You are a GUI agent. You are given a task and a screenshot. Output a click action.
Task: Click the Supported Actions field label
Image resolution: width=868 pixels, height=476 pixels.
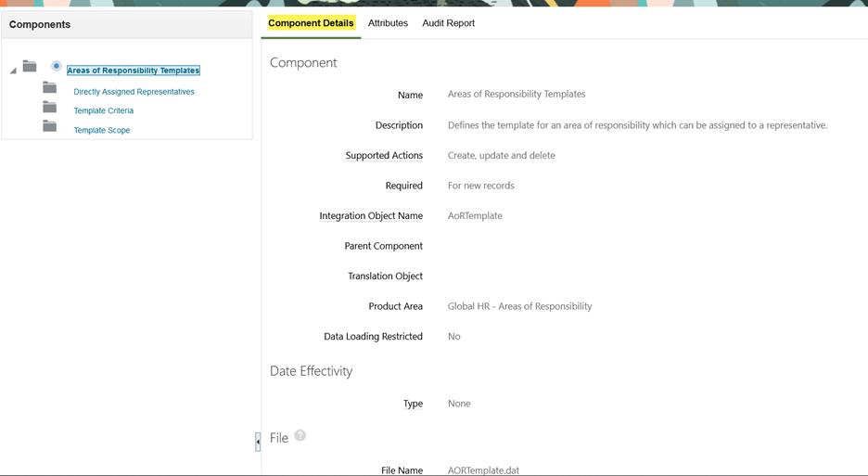[x=384, y=156]
